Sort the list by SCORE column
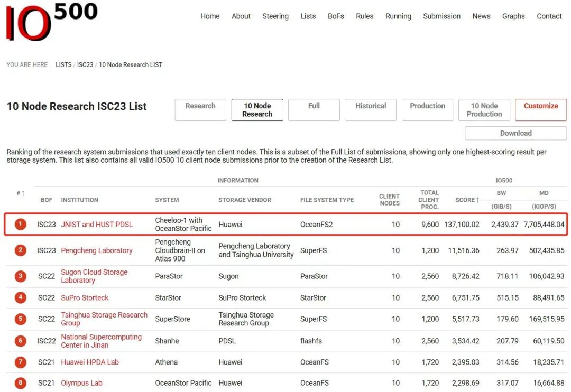The image size is (571, 392). [467, 200]
